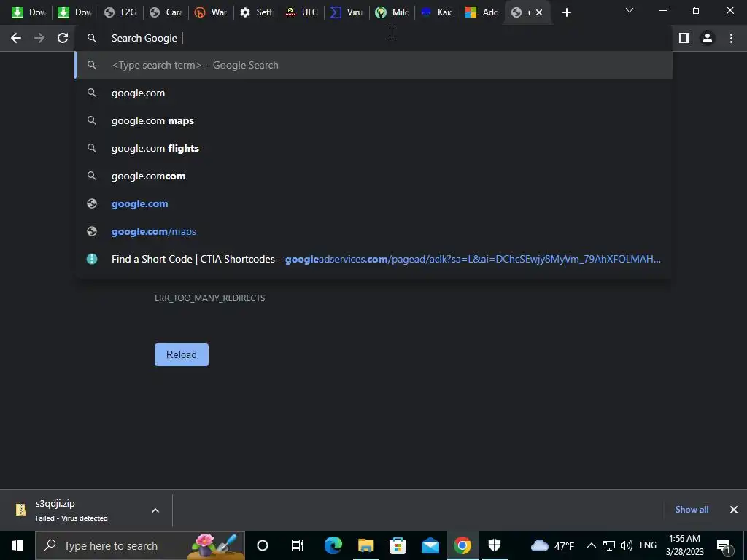Open the weather 47°F widget
This screenshot has width=747, height=560.
point(552,545)
